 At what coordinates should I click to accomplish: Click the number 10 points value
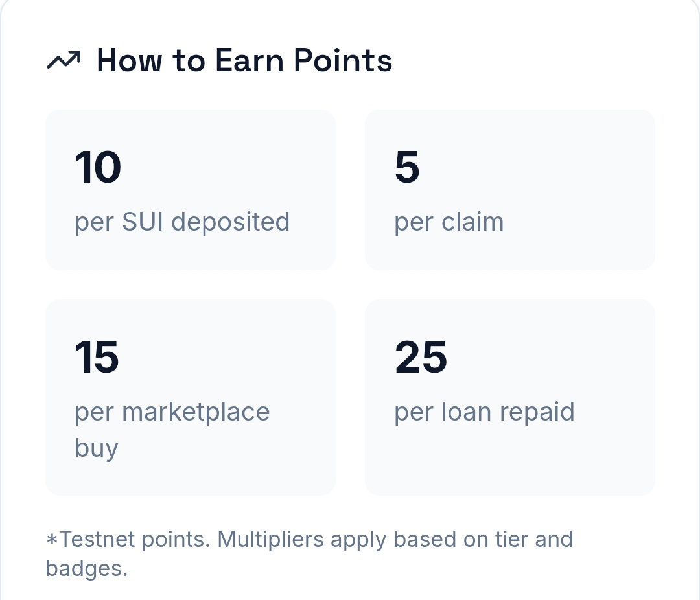click(98, 167)
